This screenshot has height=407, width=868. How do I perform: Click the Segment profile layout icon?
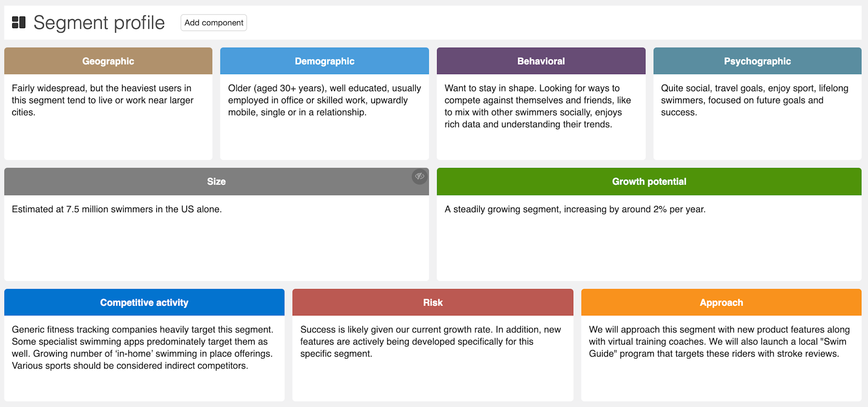coord(19,23)
